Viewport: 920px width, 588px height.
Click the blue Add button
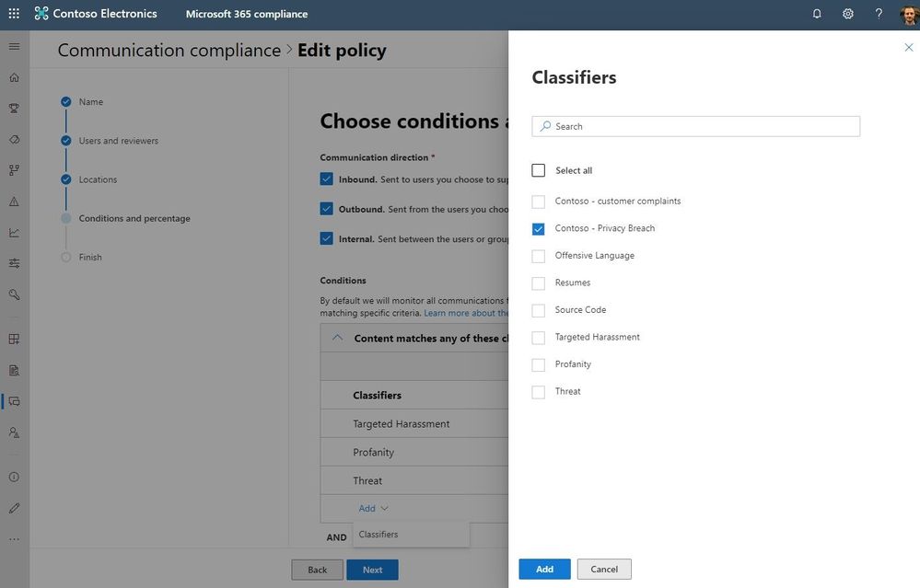[544, 570]
